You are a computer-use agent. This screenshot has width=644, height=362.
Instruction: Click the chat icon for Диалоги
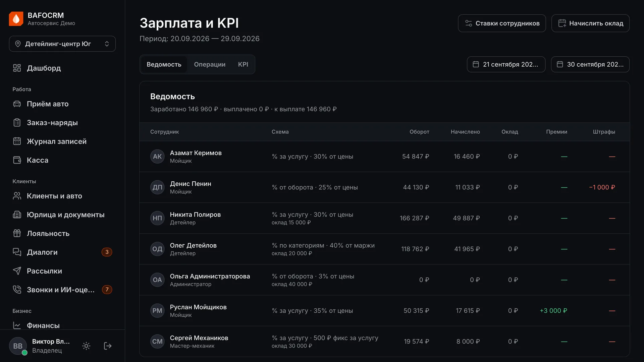click(17, 252)
